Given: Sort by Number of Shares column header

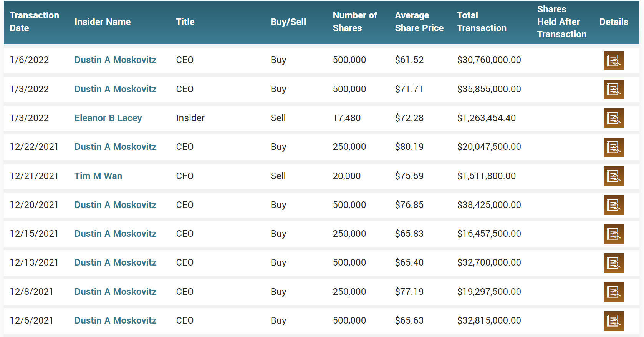Looking at the screenshot, I should (x=355, y=22).
